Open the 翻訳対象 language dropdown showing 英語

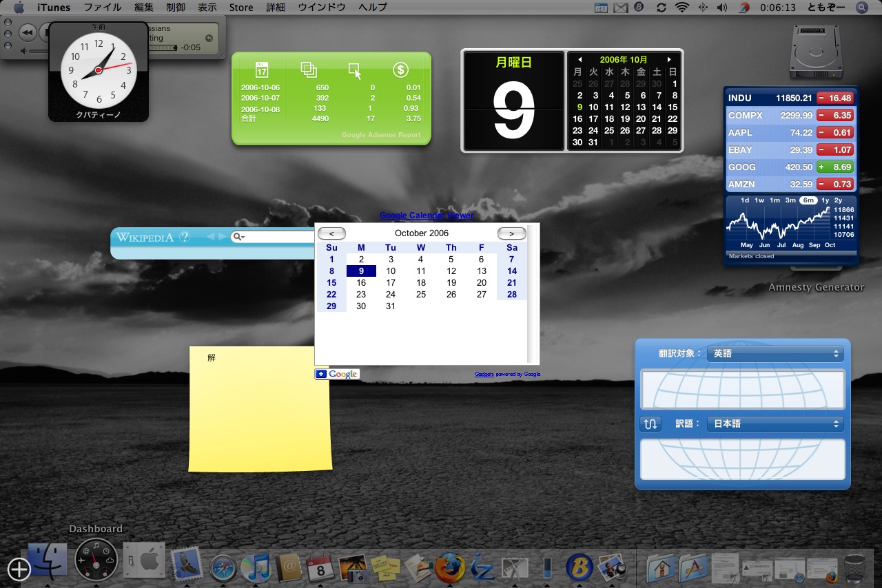[775, 354]
